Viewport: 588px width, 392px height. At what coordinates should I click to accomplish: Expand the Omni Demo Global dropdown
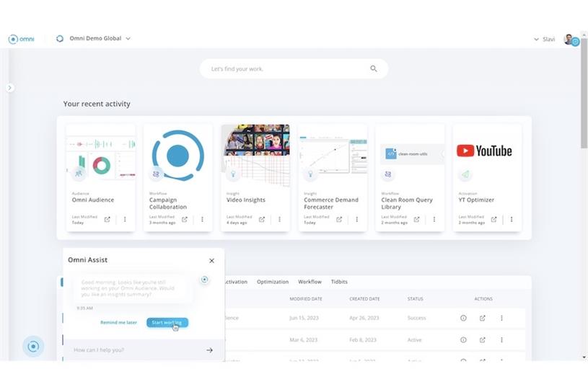tap(128, 39)
